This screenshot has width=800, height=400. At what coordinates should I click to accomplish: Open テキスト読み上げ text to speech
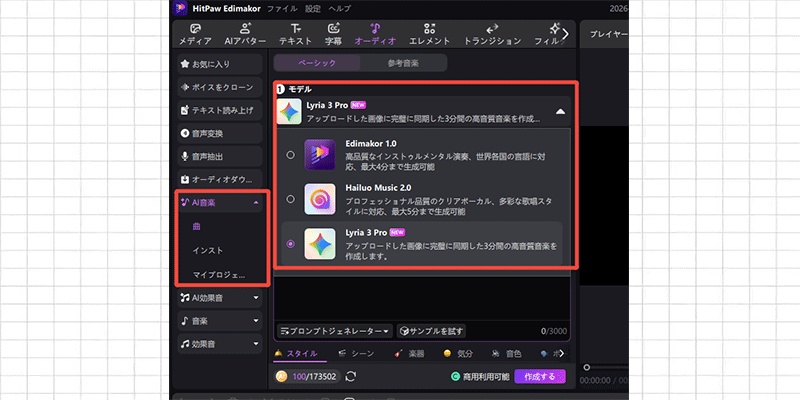pyautogui.click(x=220, y=110)
